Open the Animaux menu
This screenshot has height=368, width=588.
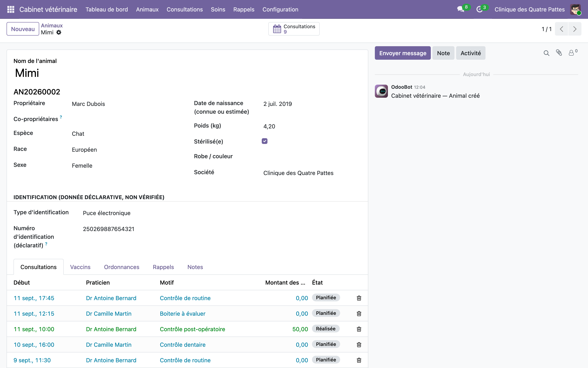click(147, 9)
